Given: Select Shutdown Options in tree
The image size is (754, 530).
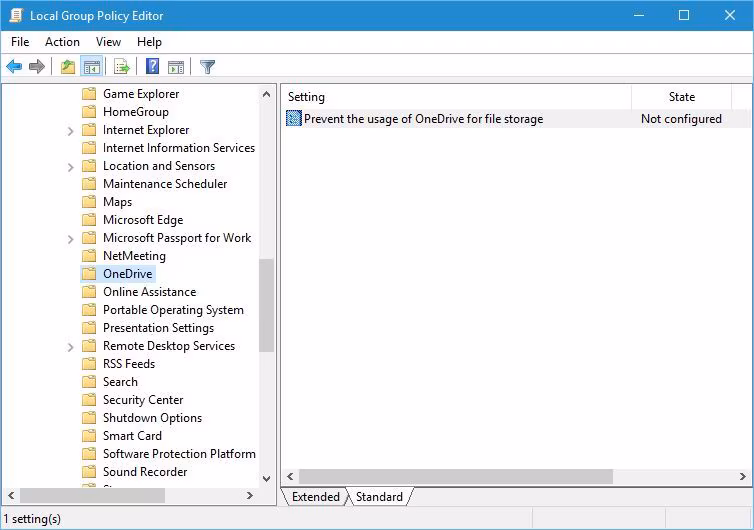Looking at the screenshot, I should click(152, 418).
